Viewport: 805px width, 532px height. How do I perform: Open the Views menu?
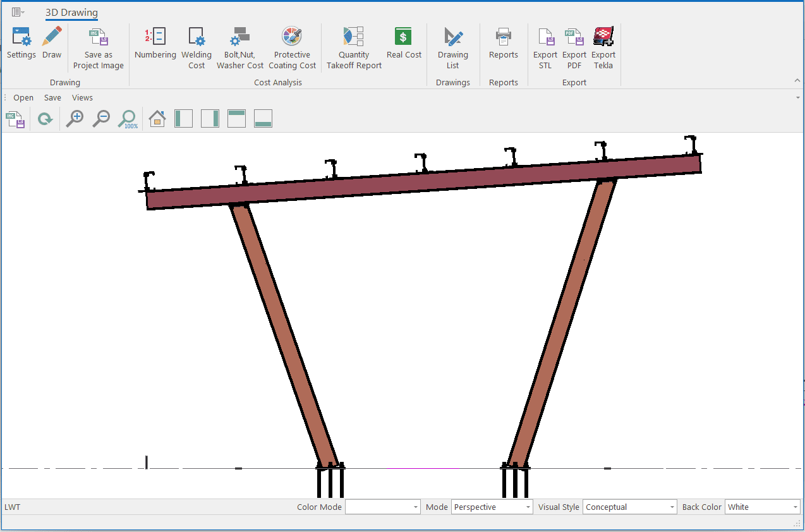click(x=82, y=98)
